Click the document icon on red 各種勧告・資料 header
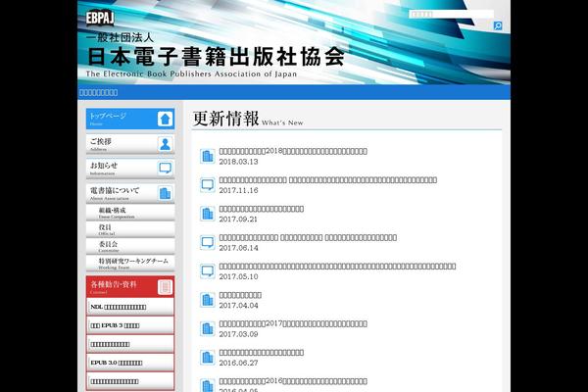Screen dimensions: 588x392 [x=165, y=287]
